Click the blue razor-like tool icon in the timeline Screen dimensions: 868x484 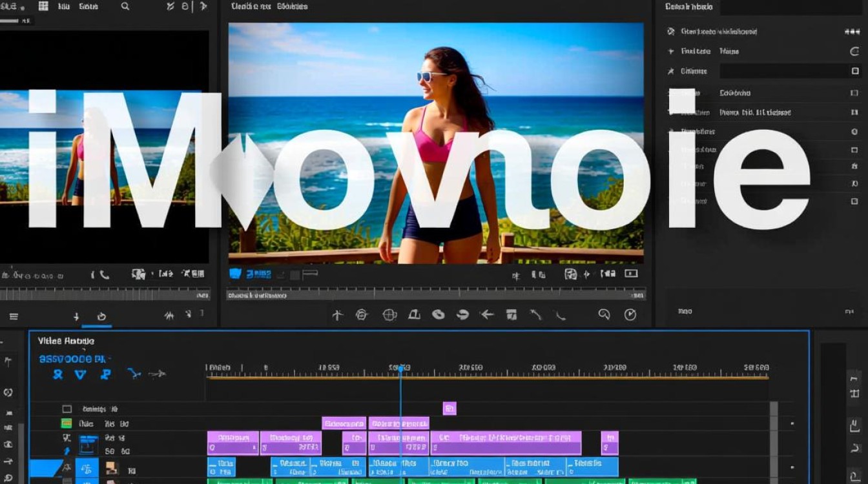tap(134, 373)
